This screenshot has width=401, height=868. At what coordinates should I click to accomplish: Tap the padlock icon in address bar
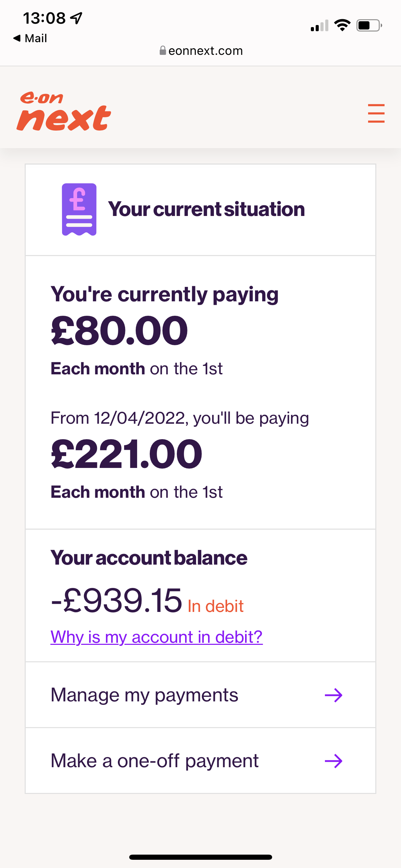[x=163, y=51]
